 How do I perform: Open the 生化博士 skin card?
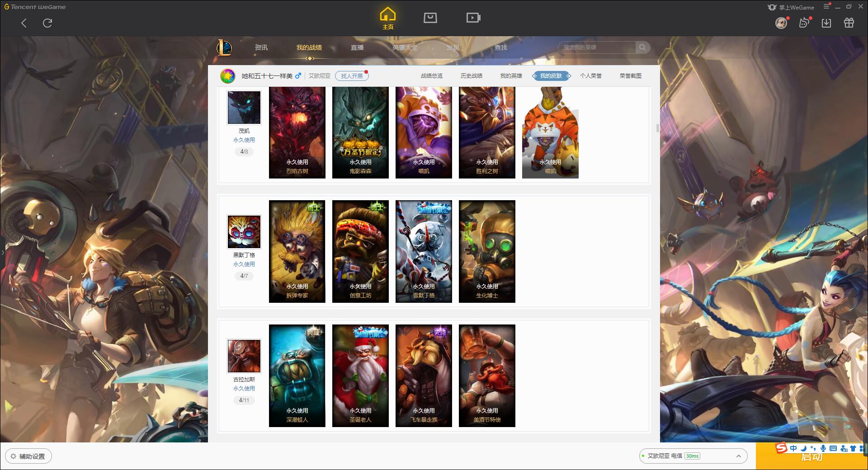tap(487, 251)
